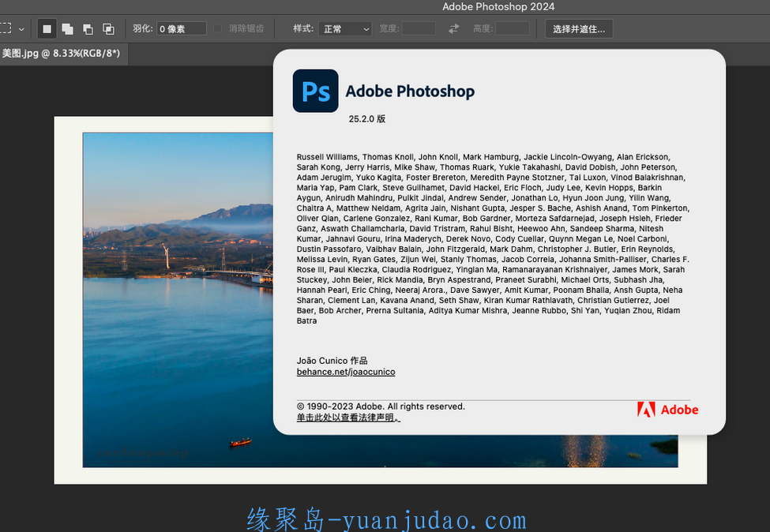Click the Ps logo in About dialog
This screenshot has width=770, height=532.
click(315, 91)
